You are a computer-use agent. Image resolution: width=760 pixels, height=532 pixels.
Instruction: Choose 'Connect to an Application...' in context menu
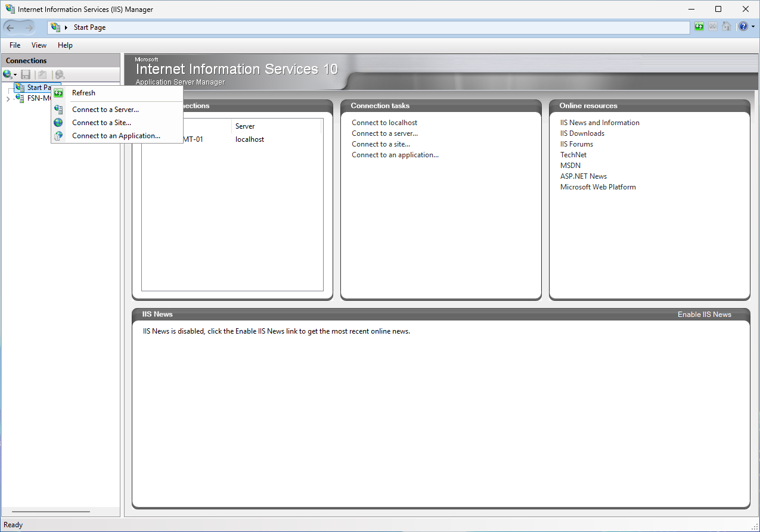pyautogui.click(x=116, y=136)
